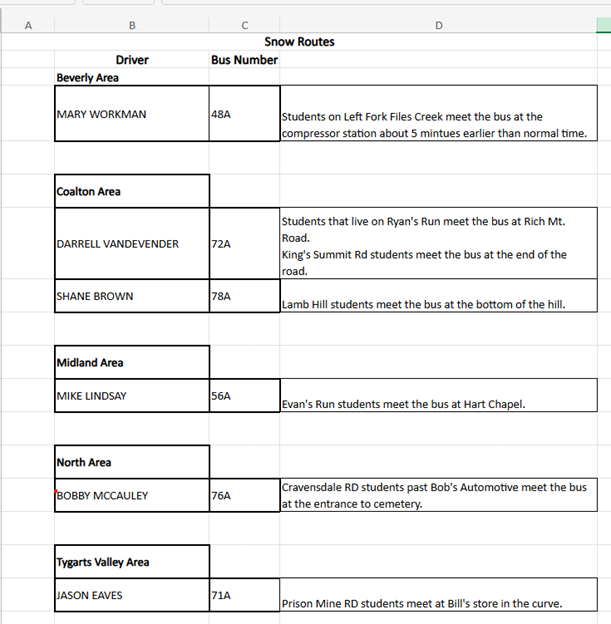
Task: Select column C header
Action: tap(244, 25)
